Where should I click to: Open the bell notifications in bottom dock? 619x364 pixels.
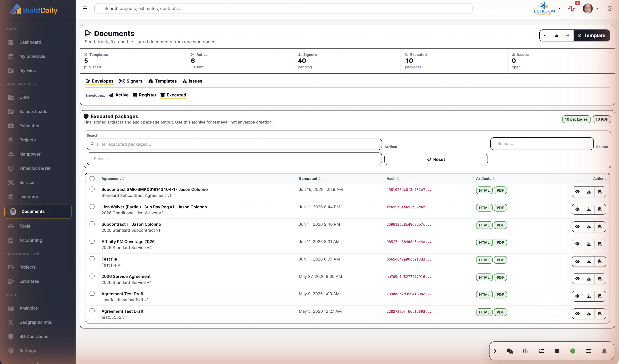[x=604, y=351]
